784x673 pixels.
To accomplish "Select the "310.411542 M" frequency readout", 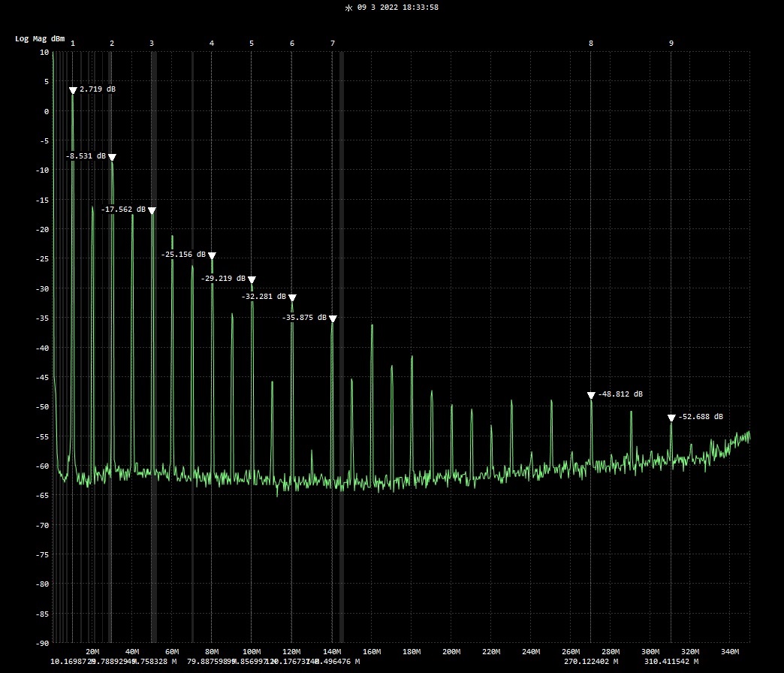I will tap(671, 662).
